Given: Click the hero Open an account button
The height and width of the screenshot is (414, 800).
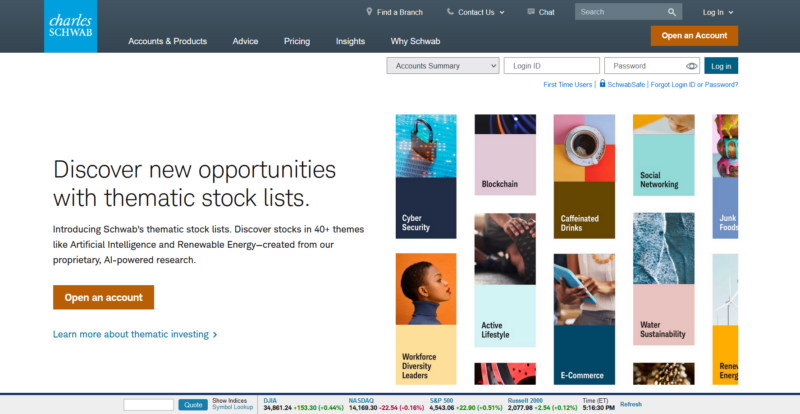Looking at the screenshot, I should point(104,297).
